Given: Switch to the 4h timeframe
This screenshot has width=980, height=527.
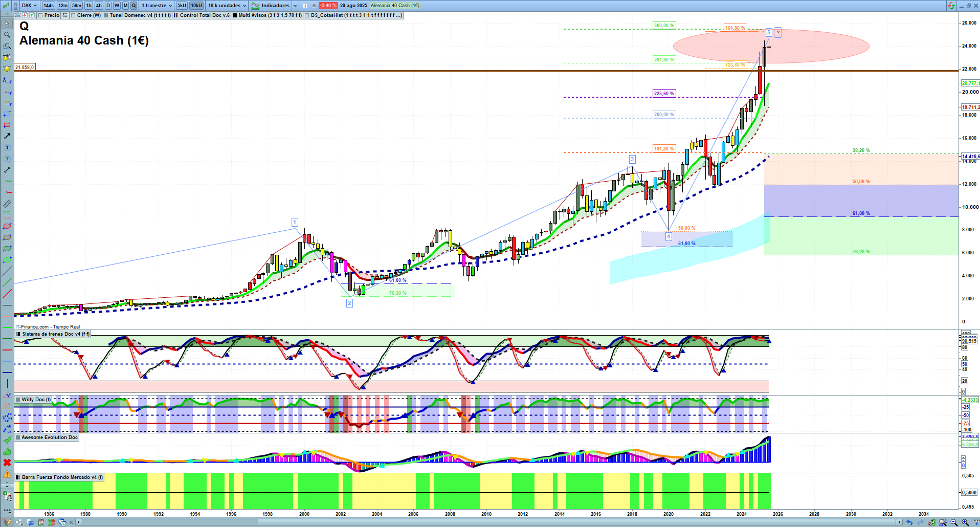Looking at the screenshot, I should [99, 6].
